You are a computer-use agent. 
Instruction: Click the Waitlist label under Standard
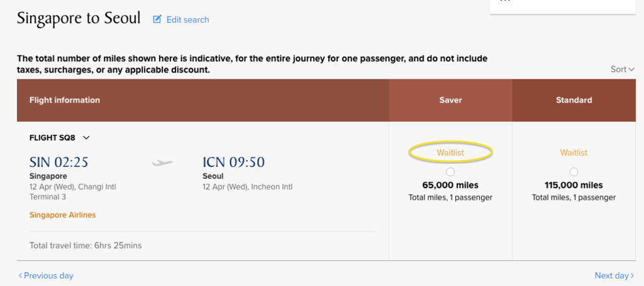(x=574, y=152)
